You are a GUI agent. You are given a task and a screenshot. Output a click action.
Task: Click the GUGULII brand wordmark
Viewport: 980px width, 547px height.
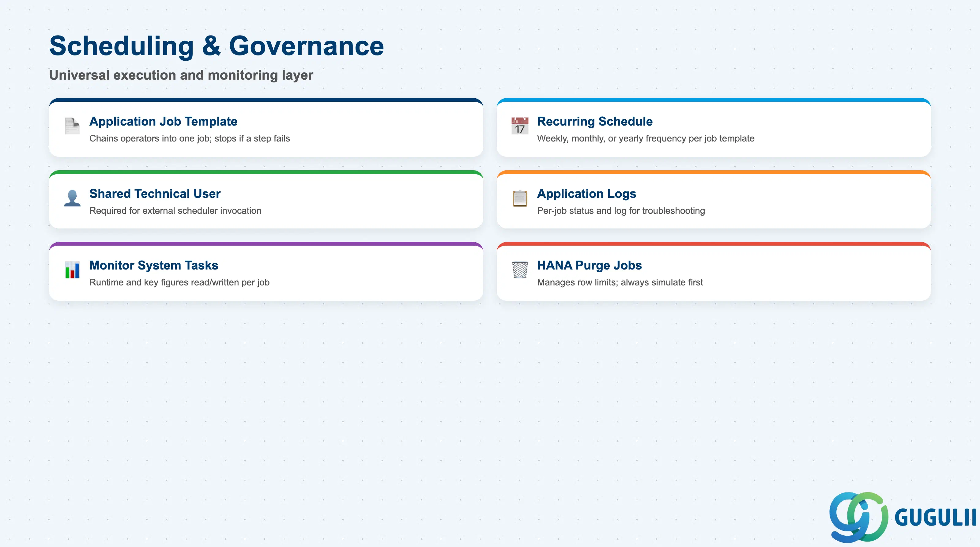pyautogui.click(x=936, y=518)
